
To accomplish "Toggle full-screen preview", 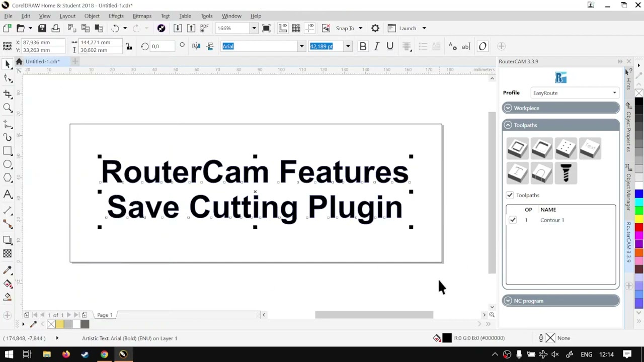I will (x=267, y=28).
